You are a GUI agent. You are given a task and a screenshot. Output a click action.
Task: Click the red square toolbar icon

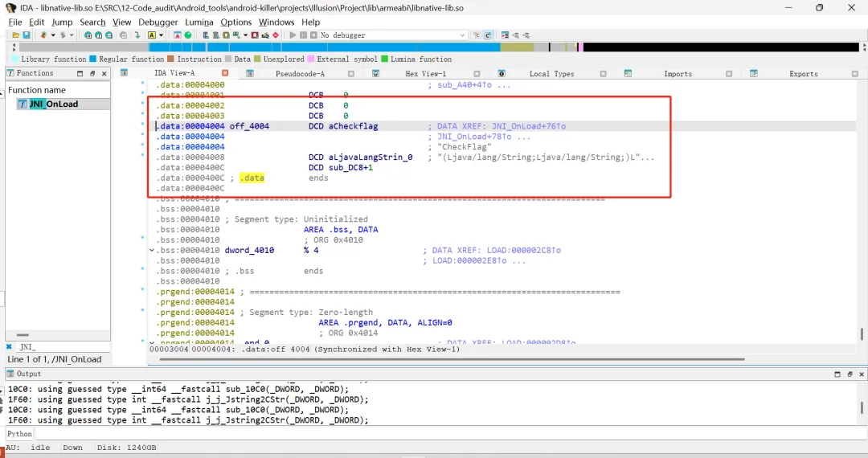click(x=255, y=35)
